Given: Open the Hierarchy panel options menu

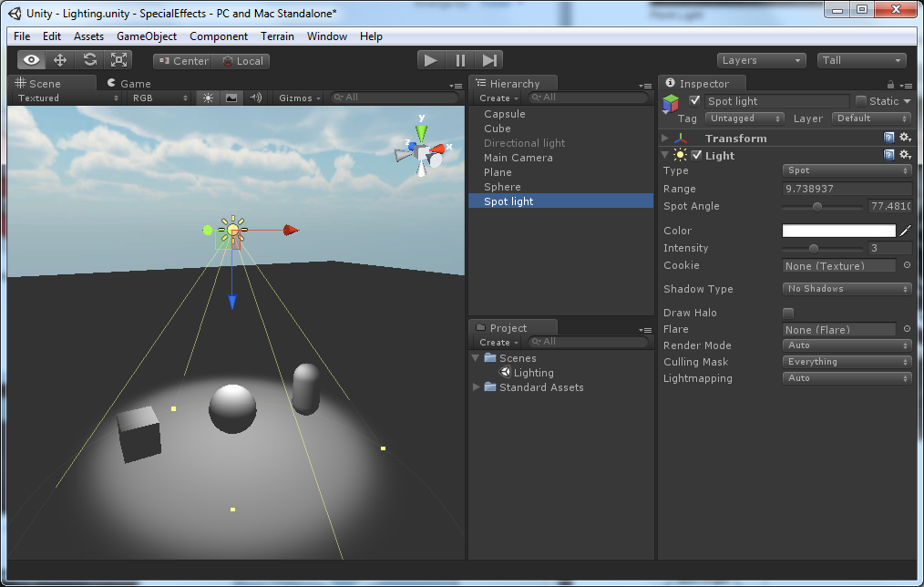Looking at the screenshot, I should tap(645, 86).
